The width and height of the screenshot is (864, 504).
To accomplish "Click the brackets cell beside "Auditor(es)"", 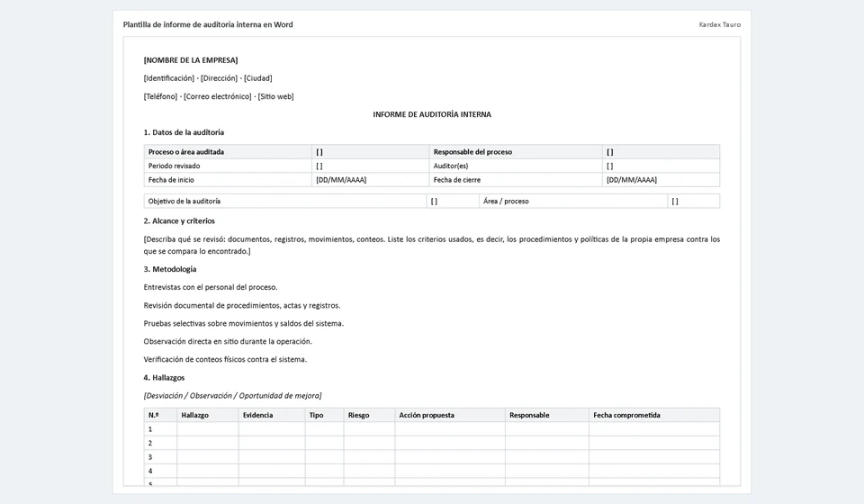I will (x=661, y=166).
